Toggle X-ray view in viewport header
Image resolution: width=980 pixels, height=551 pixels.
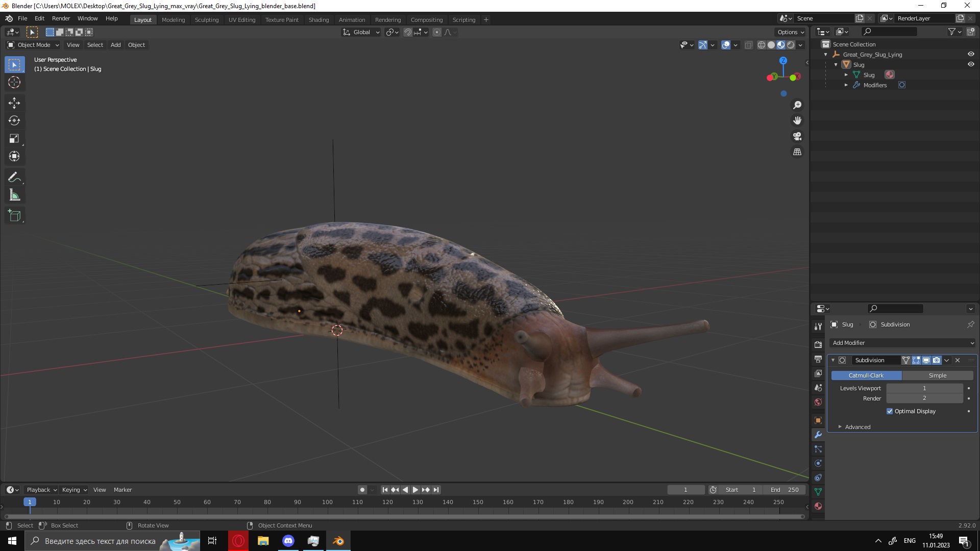click(749, 45)
